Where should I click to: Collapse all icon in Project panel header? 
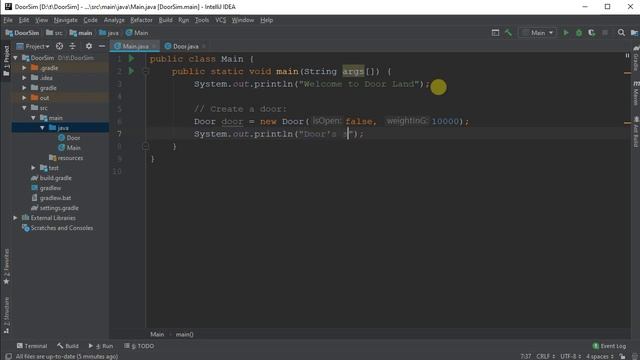(x=73, y=46)
